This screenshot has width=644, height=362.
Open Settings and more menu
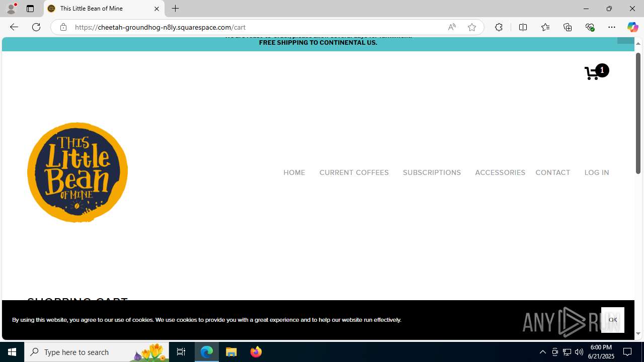[612, 27]
